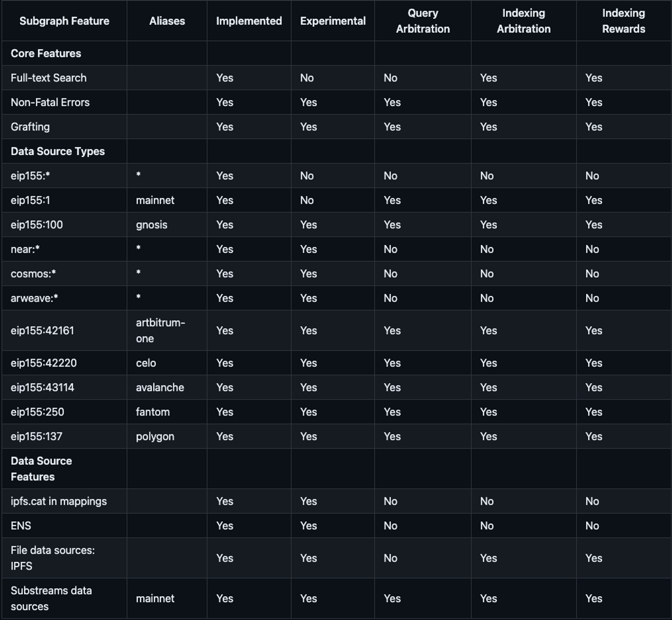The width and height of the screenshot is (672, 620).
Task: Click the Aliases column header
Action: (167, 21)
